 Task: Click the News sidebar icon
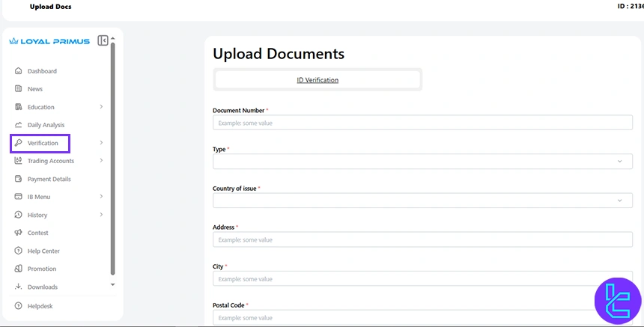point(18,89)
